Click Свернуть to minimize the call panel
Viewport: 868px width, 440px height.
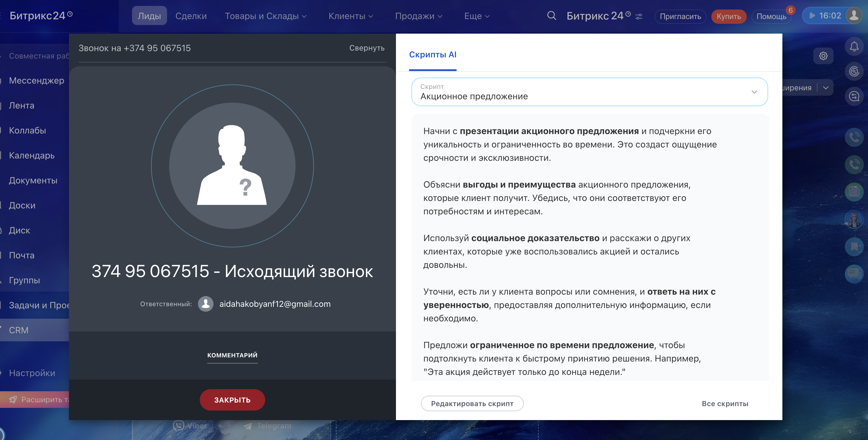click(x=367, y=48)
